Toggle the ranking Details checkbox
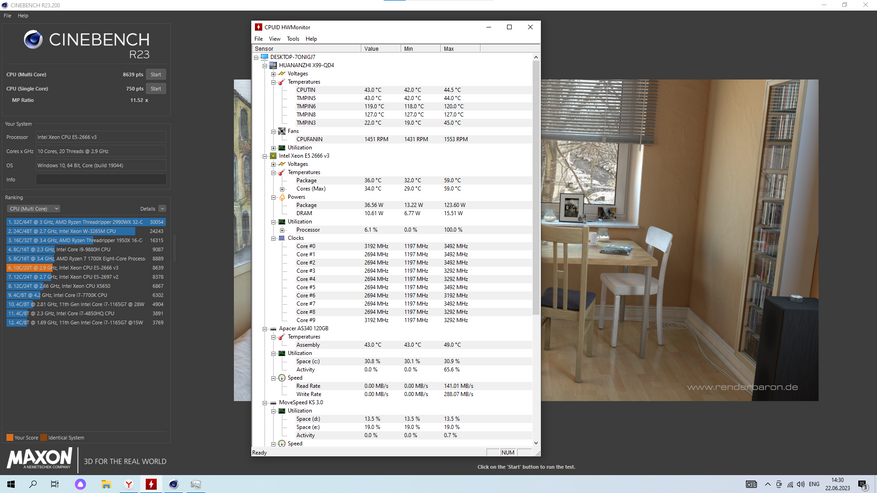 [162, 209]
